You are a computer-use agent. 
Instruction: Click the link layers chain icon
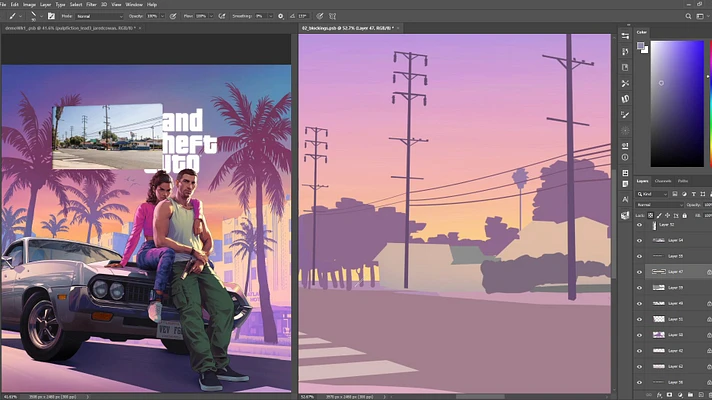(x=649, y=395)
